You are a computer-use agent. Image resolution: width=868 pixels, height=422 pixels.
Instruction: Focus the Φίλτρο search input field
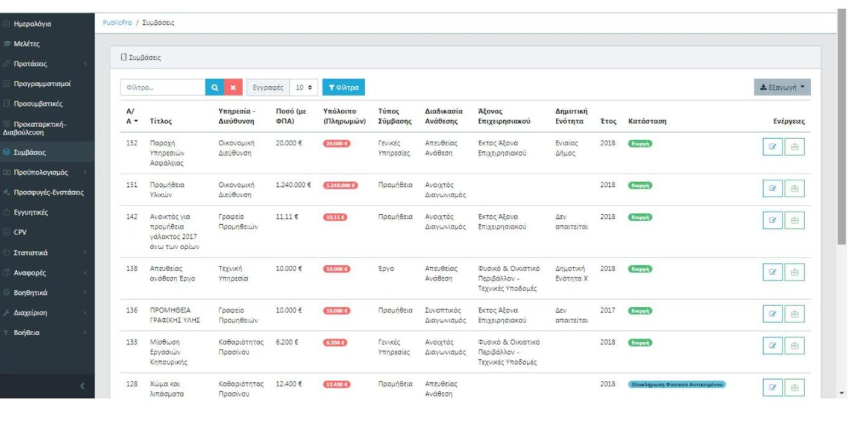tap(163, 87)
